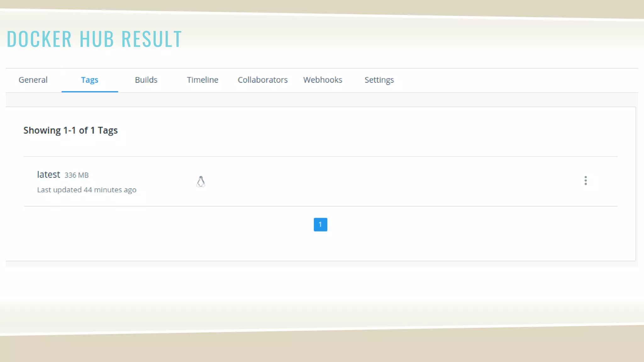Click the 336 MB image size label
This screenshot has width=644, height=362.
pos(77,175)
